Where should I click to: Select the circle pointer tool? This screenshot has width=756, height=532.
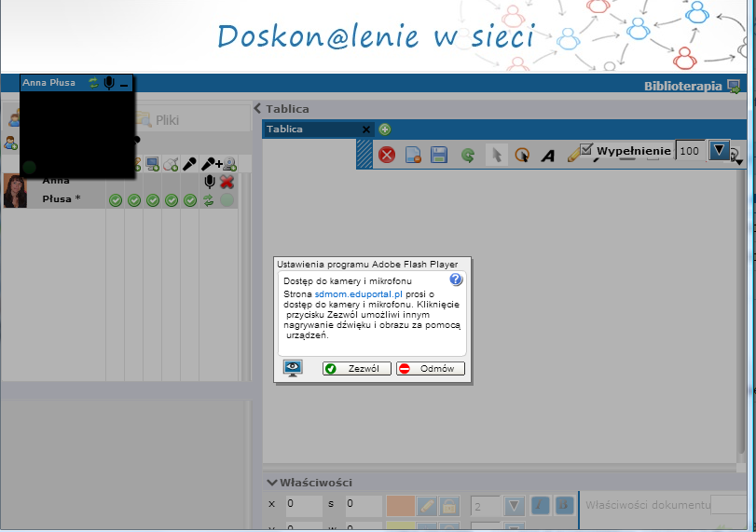click(x=522, y=156)
